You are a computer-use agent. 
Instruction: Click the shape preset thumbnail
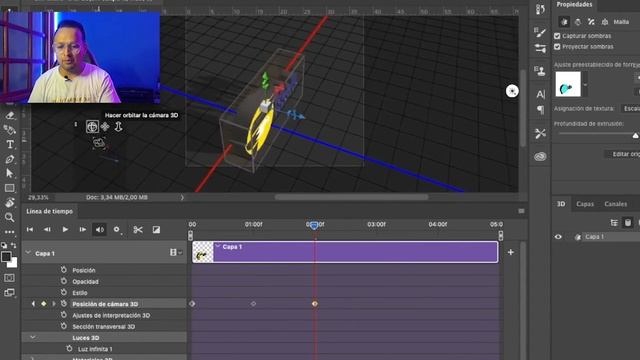pyautogui.click(x=568, y=84)
